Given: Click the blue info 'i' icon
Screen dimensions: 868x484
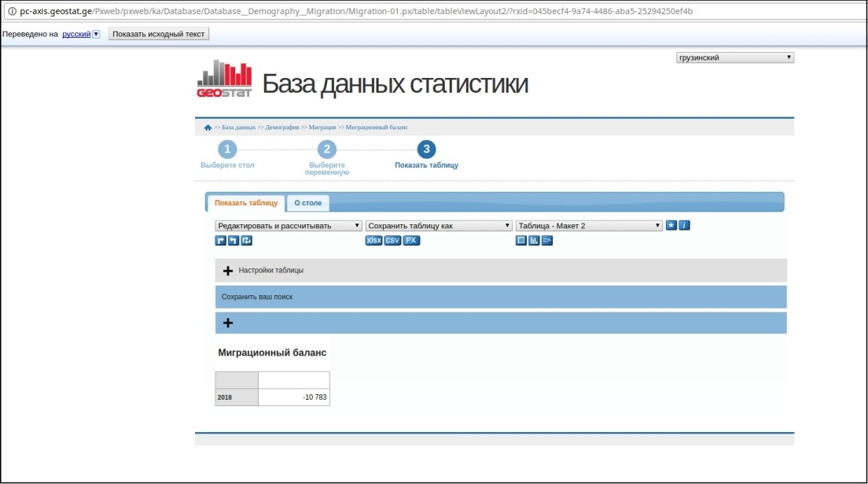Looking at the screenshot, I should [x=684, y=226].
